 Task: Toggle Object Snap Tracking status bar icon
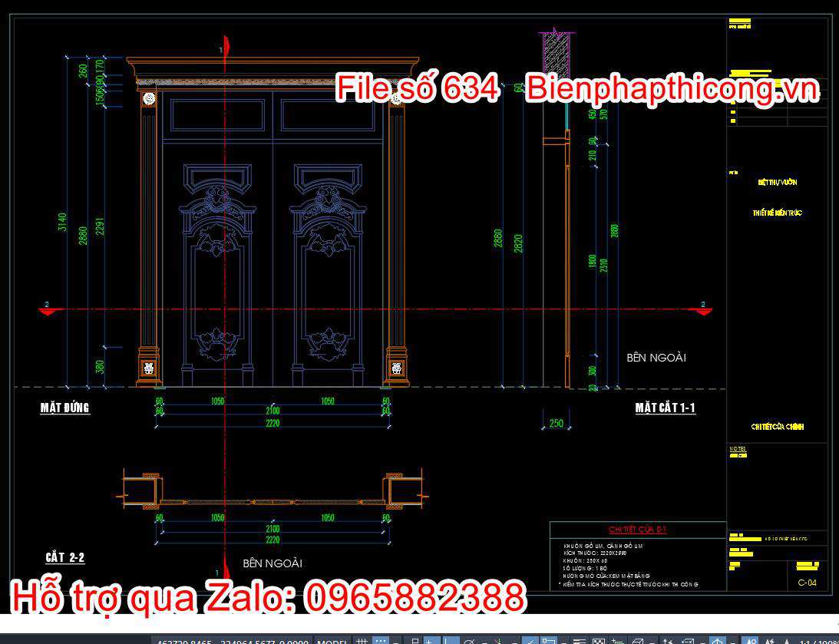(530, 640)
